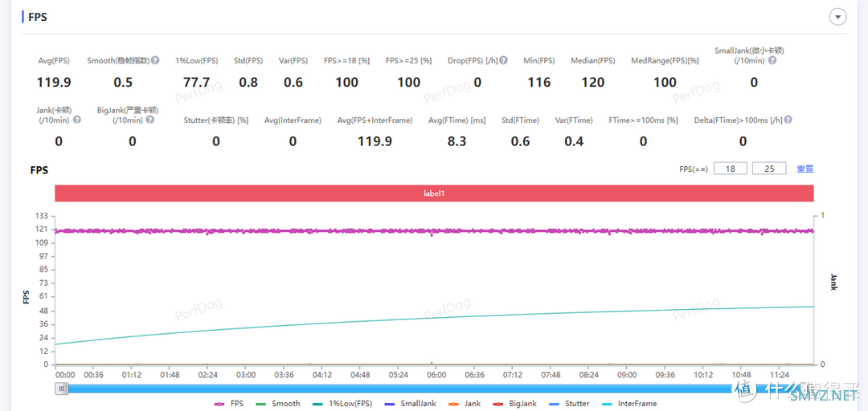Click the 重置 reset link
The width and height of the screenshot is (868, 411).
pos(805,169)
